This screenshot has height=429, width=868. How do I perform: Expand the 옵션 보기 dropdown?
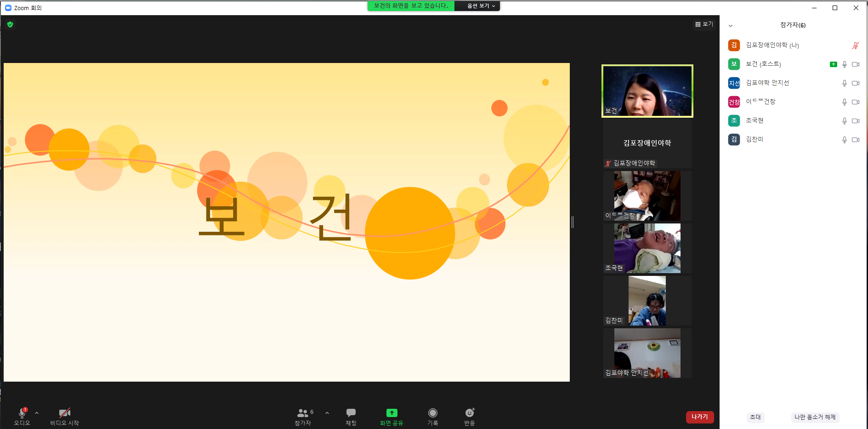coord(481,6)
